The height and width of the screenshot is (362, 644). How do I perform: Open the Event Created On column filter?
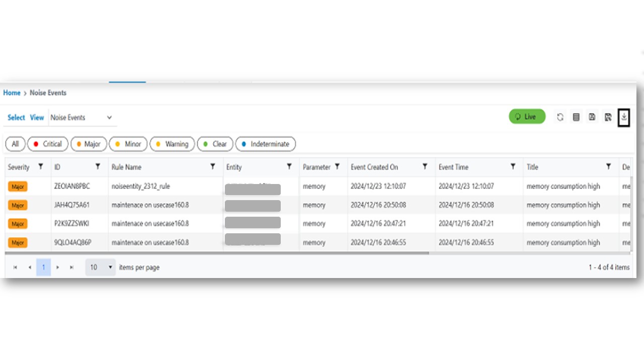coord(425,166)
